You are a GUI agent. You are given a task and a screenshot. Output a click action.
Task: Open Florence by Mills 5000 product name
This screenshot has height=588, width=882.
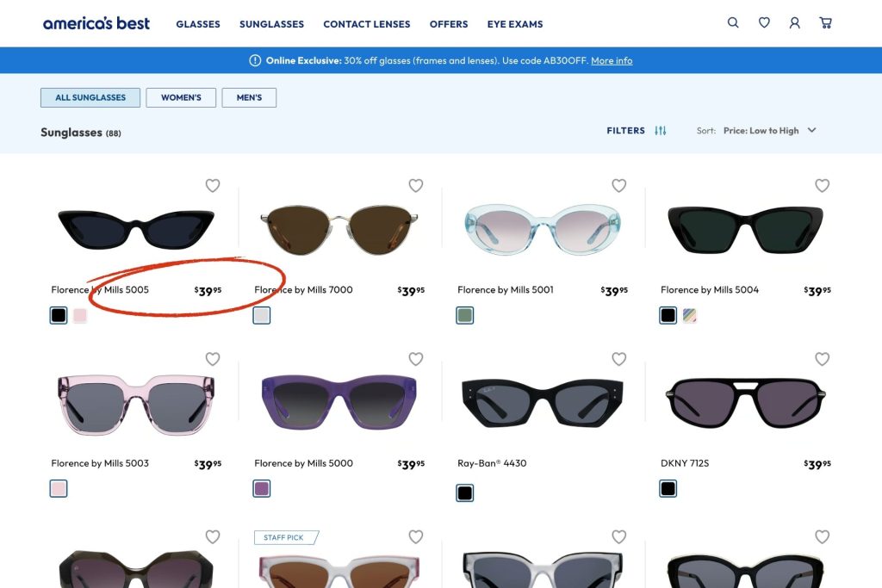pos(303,463)
